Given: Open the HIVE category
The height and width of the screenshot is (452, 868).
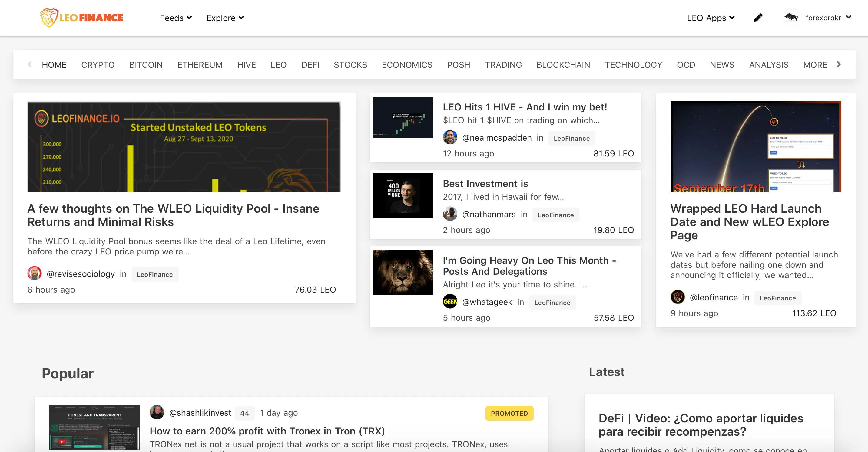Looking at the screenshot, I should pos(246,65).
